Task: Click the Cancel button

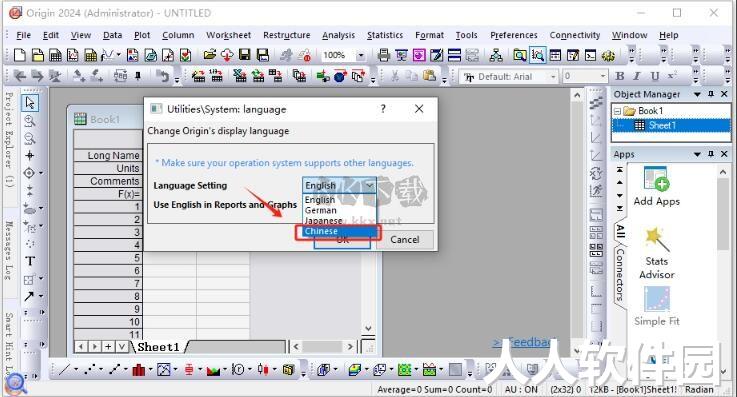Action: [405, 240]
